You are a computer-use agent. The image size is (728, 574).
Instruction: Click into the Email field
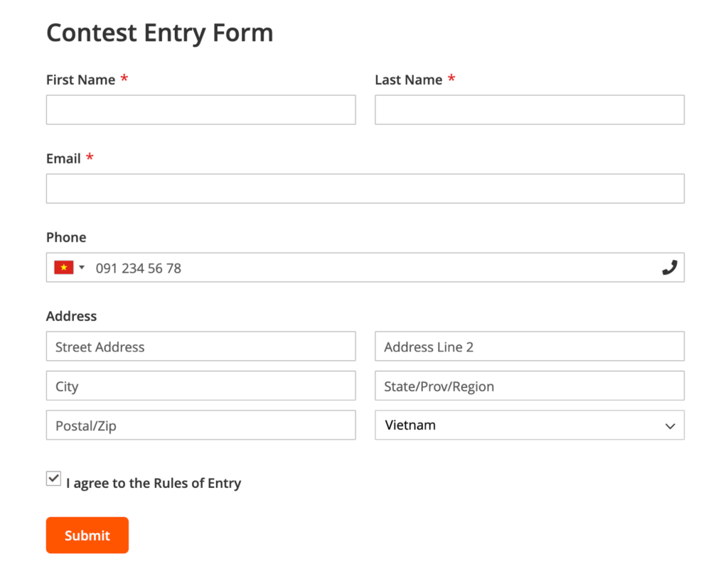tap(365, 188)
